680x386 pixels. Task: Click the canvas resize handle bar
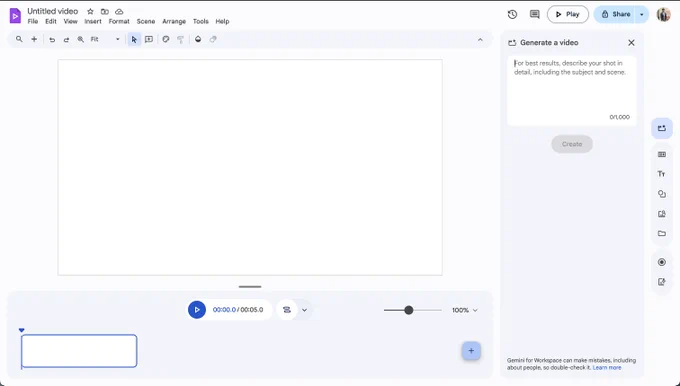pyautogui.click(x=250, y=287)
